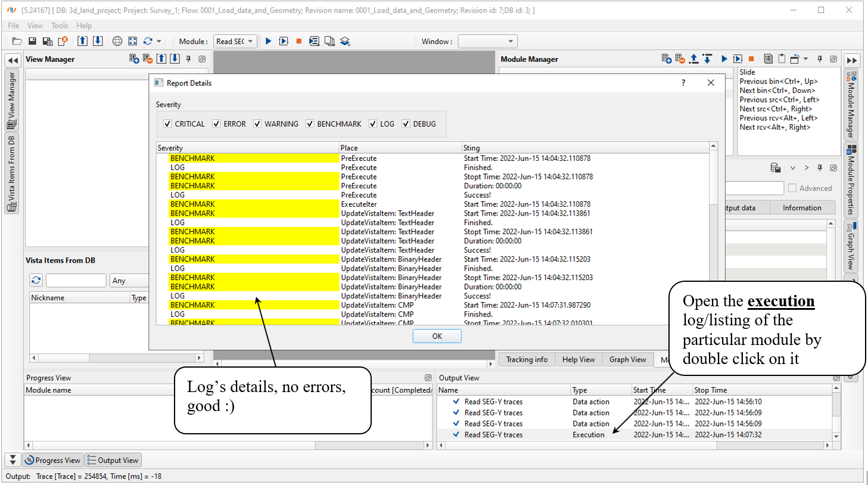Uncheck the BENCHMARK severity checkbox

pos(310,124)
